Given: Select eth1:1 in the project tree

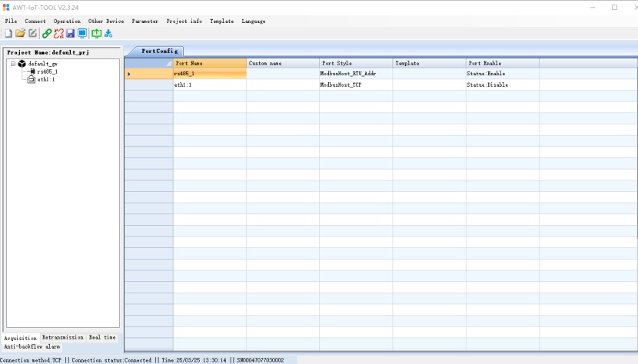Looking at the screenshot, I should click(46, 79).
